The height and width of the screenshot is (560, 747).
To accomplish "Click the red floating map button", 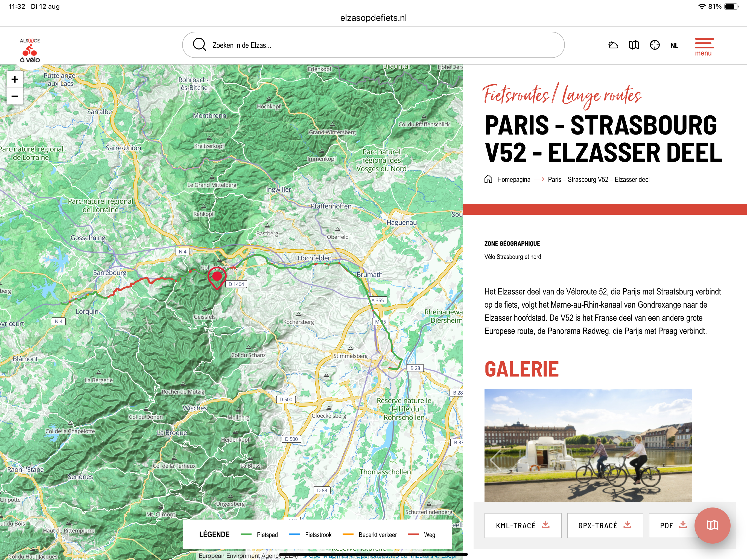I will pos(712,525).
